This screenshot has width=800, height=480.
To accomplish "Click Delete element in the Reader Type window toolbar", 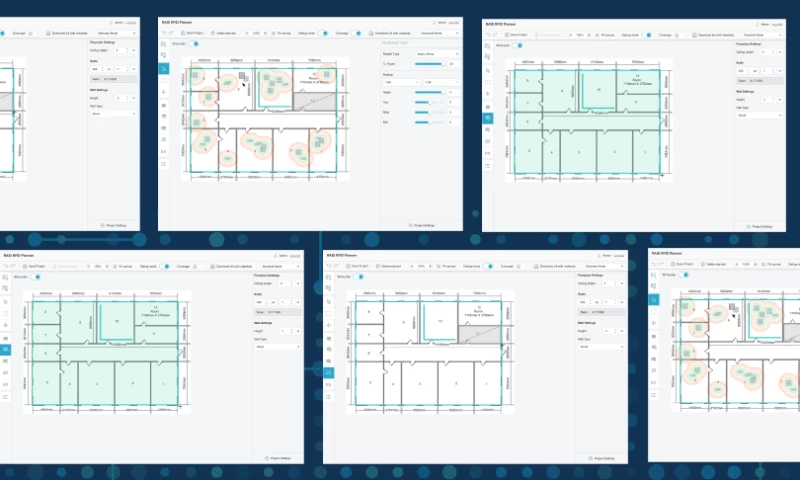I will (x=225, y=33).
